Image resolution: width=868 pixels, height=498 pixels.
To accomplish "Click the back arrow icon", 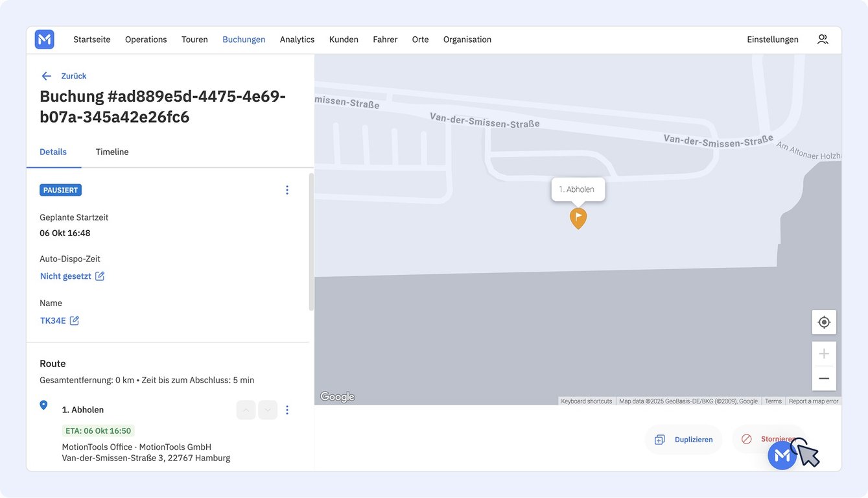I will [46, 76].
